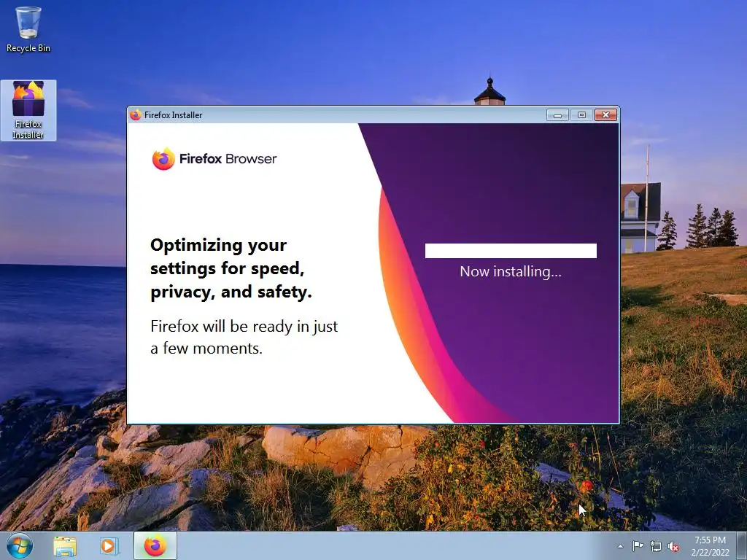Click the Firefox icon in the installer title bar

(x=136, y=114)
